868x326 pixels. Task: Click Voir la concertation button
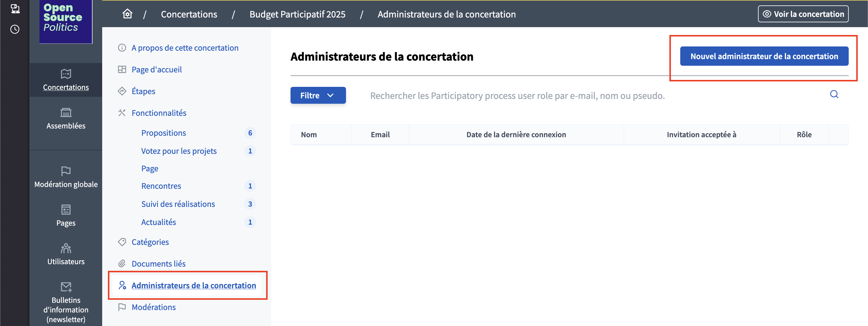click(x=803, y=14)
